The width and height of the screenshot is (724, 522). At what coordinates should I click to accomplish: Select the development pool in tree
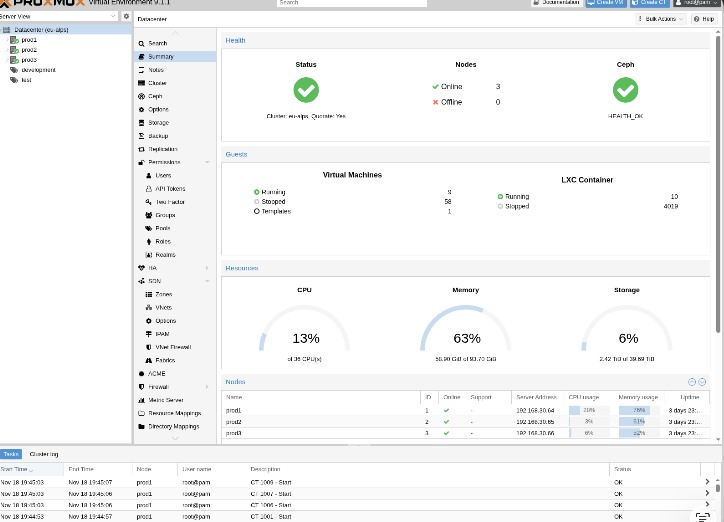38,70
